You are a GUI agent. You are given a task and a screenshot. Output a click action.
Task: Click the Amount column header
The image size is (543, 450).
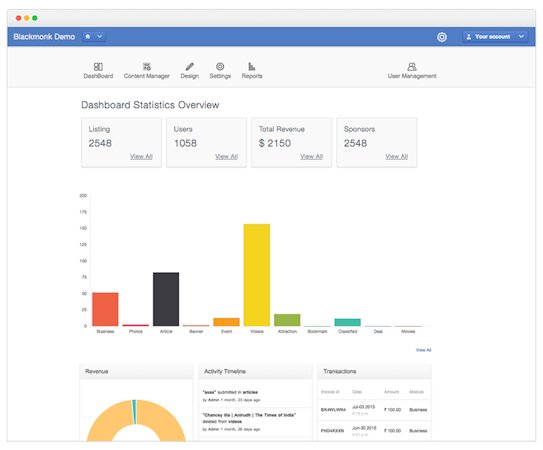[x=391, y=392]
